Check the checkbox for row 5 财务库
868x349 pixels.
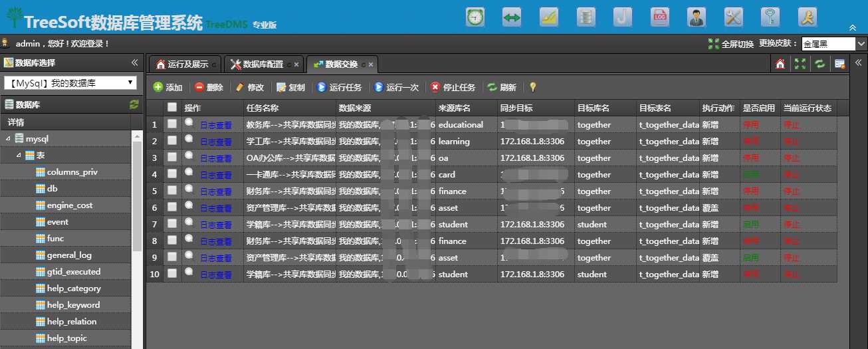[172, 190]
